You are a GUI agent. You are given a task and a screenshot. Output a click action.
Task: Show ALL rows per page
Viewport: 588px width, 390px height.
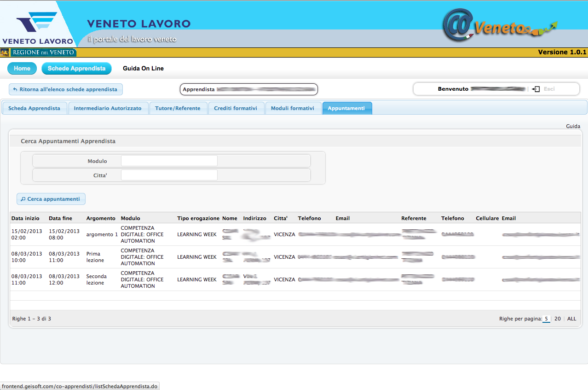(571, 319)
